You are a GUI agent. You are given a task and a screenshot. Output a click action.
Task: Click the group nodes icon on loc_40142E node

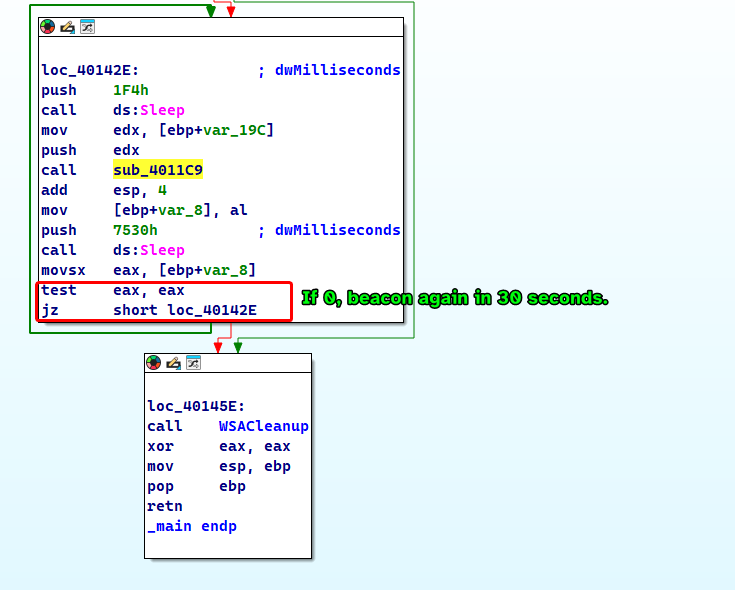(87, 28)
